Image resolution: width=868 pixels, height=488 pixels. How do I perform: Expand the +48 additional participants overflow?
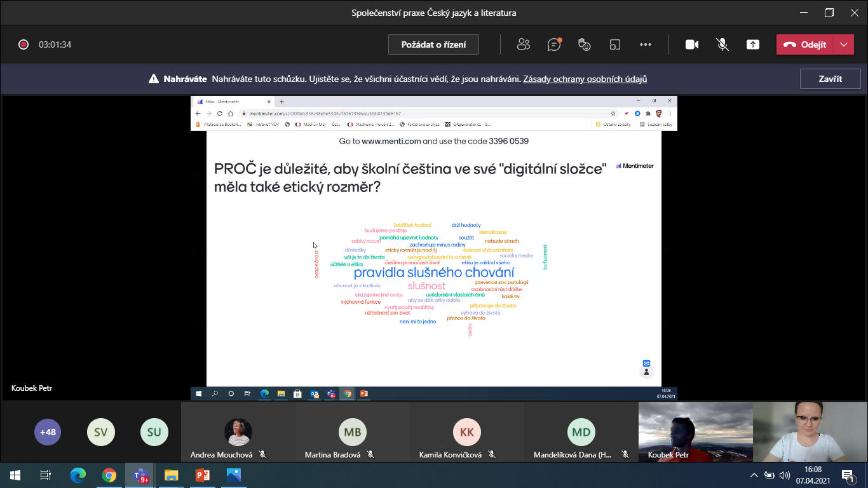(x=48, y=432)
